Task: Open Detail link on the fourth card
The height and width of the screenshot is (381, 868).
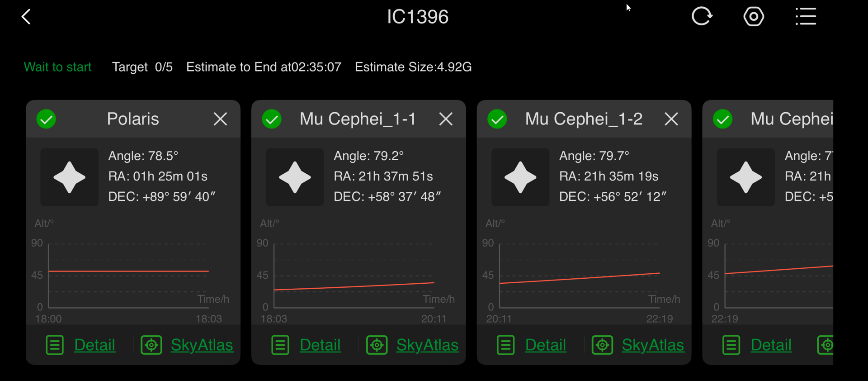Action: (771, 345)
